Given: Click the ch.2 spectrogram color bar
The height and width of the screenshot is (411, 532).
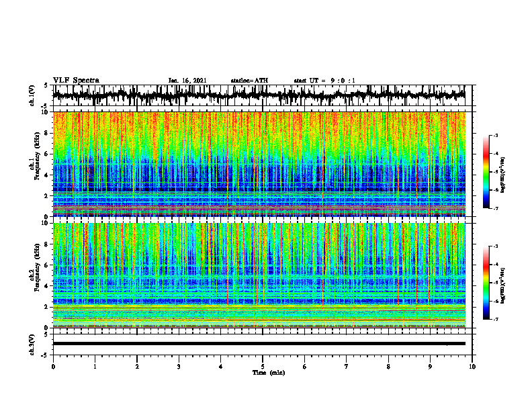Looking at the screenshot, I should [x=486, y=283].
